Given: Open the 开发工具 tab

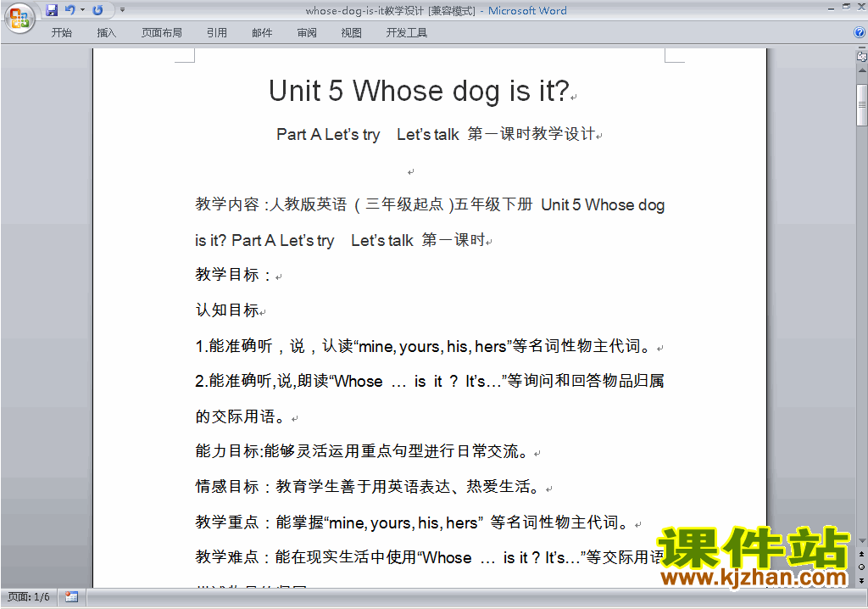Looking at the screenshot, I should pyautogui.click(x=406, y=33).
